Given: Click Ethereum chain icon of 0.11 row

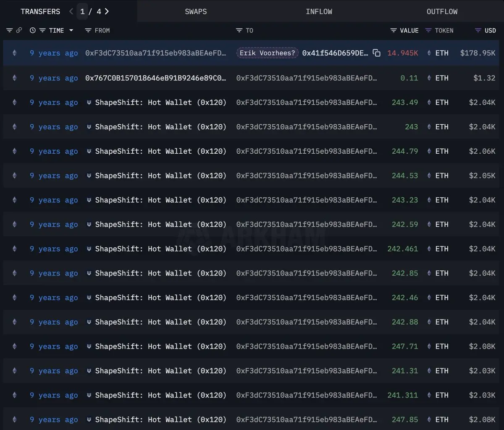Looking at the screenshot, I should click(15, 78).
